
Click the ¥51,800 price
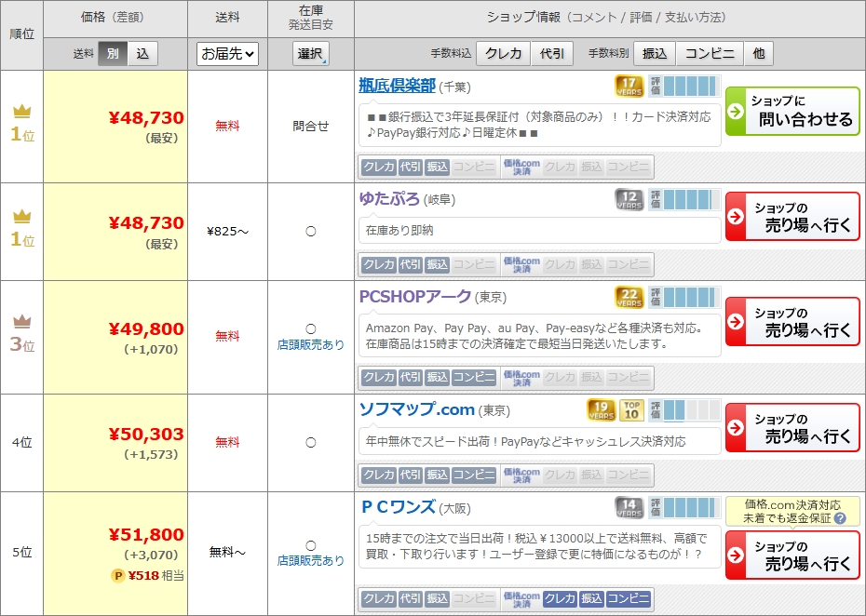146,534
